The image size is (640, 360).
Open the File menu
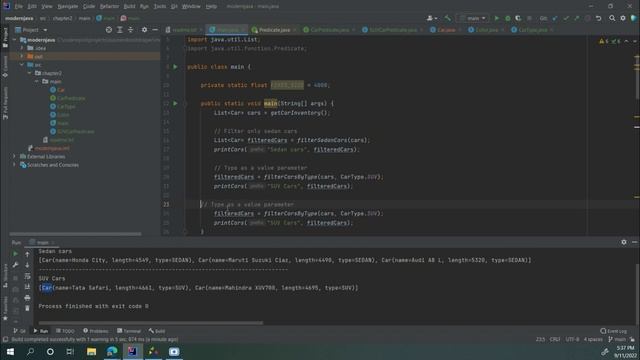(19, 7)
